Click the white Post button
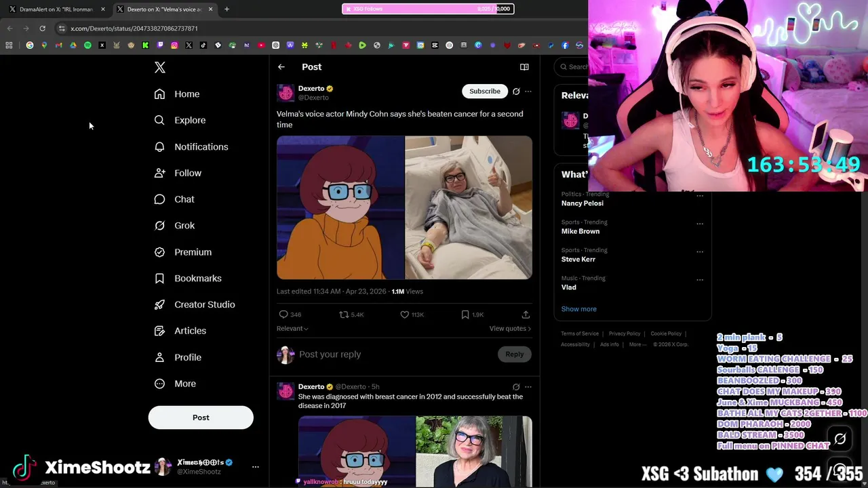The width and height of the screenshot is (868, 488). tap(201, 418)
